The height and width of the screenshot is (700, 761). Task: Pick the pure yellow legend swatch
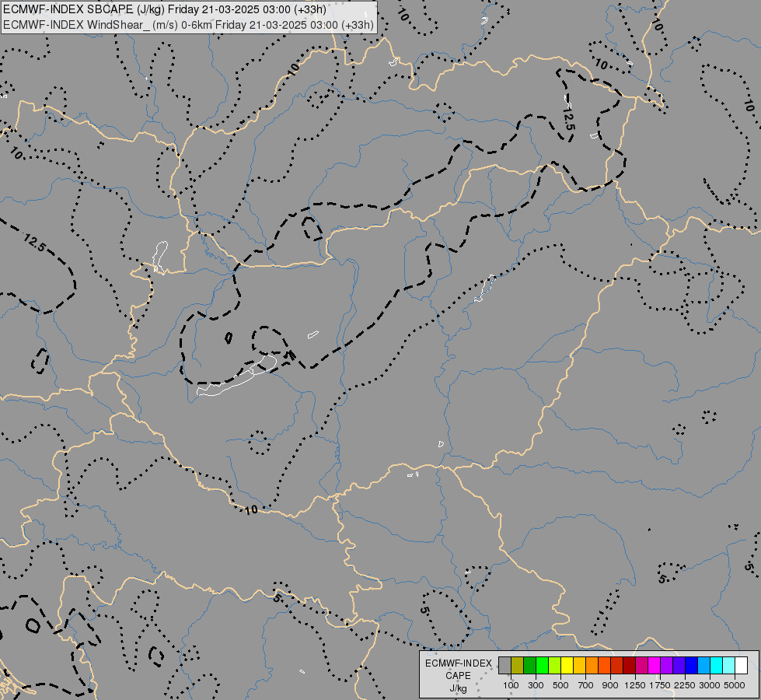tap(567, 665)
